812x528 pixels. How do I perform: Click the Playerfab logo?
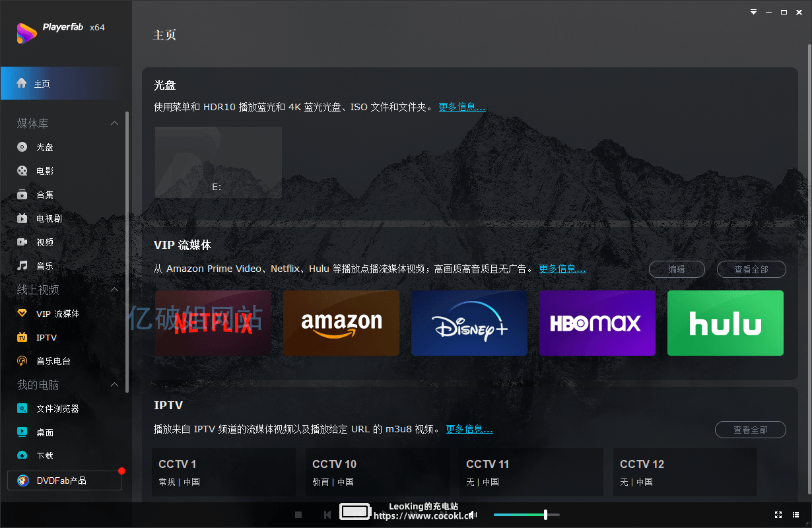pyautogui.click(x=26, y=33)
